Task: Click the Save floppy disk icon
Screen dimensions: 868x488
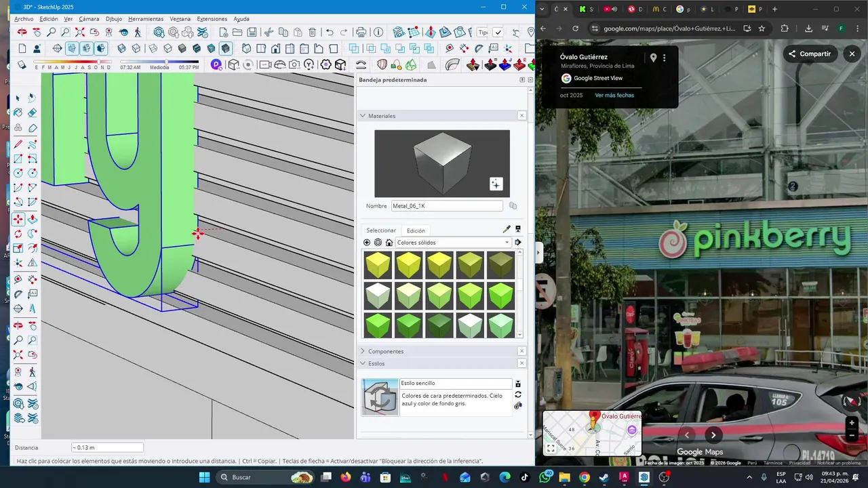Action: pos(252,32)
